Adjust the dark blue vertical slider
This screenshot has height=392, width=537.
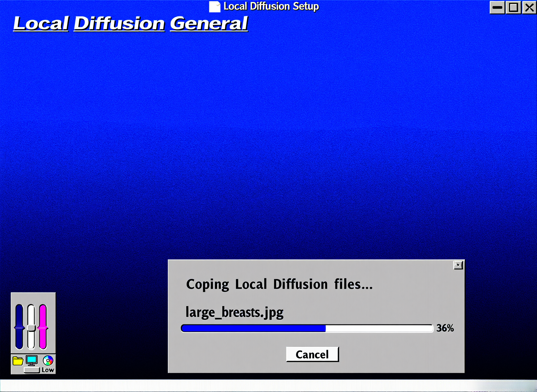click(x=19, y=327)
